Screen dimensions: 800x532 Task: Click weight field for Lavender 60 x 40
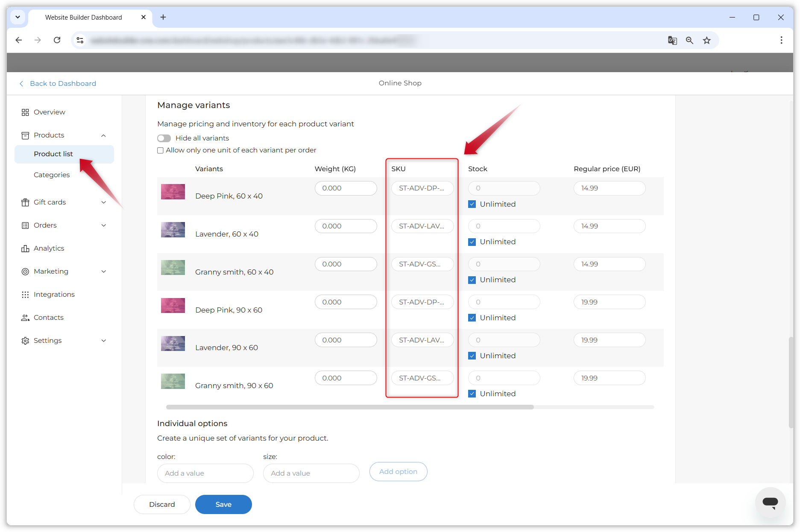pos(346,226)
